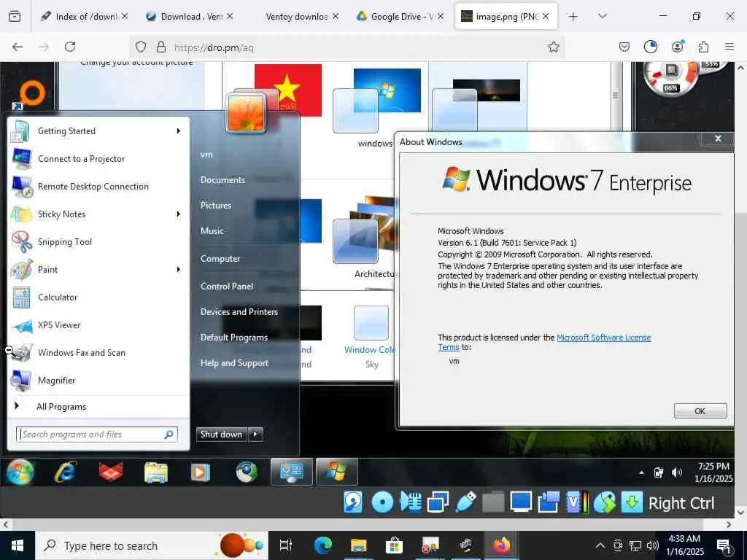747x560 pixels.
Task: Open Microsoft Edge on Windows 10 taskbar
Action: (x=322, y=545)
